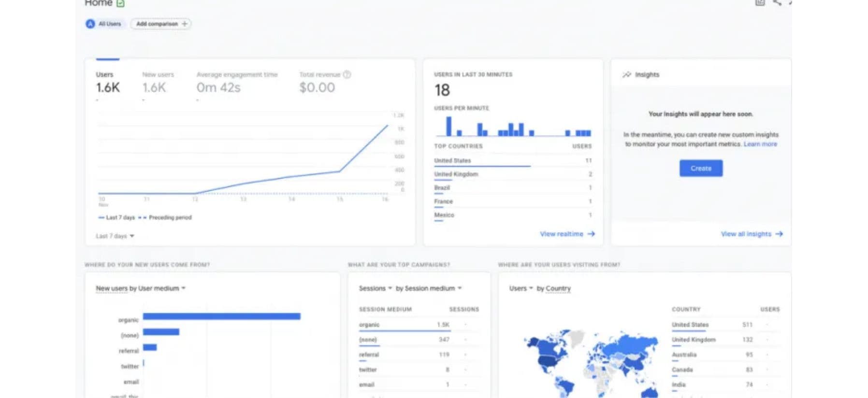Image resolution: width=868 pixels, height=398 pixels.
Task: Click the SESSIONS column header
Action: [464, 309]
